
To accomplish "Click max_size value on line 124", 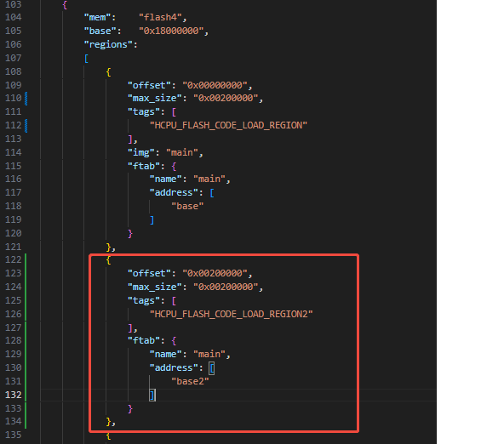I will pos(226,287).
